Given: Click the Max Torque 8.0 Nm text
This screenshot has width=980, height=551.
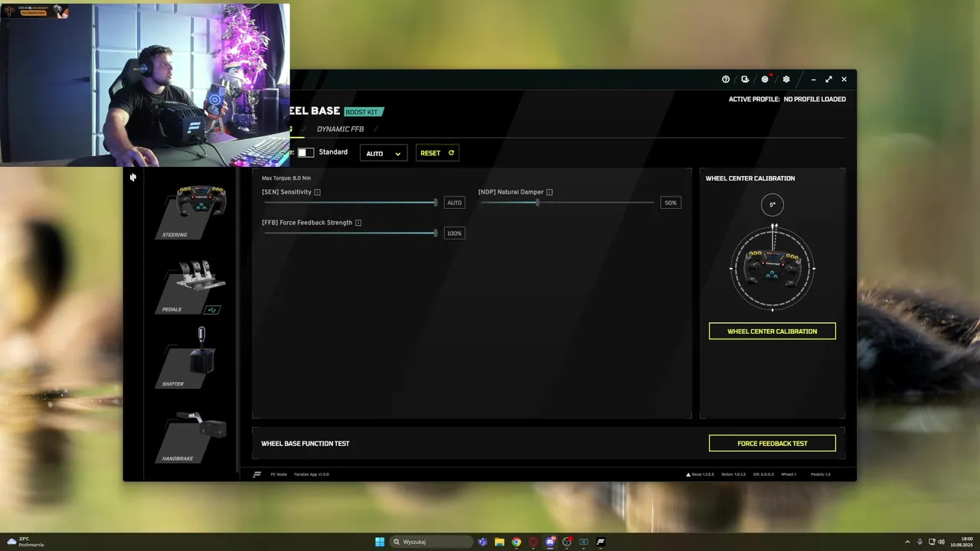Looking at the screenshot, I should 286,178.
